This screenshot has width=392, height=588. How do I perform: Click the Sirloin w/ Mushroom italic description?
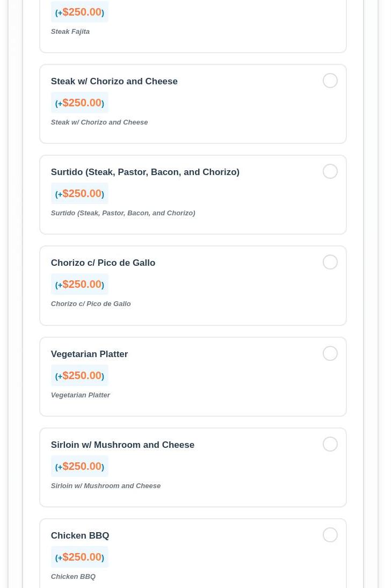click(x=106, y=486)
